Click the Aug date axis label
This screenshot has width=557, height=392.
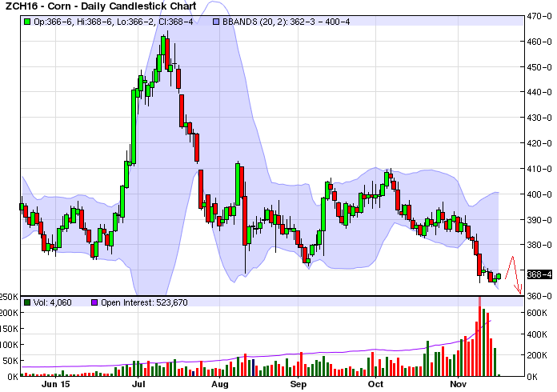pos(220,384)
